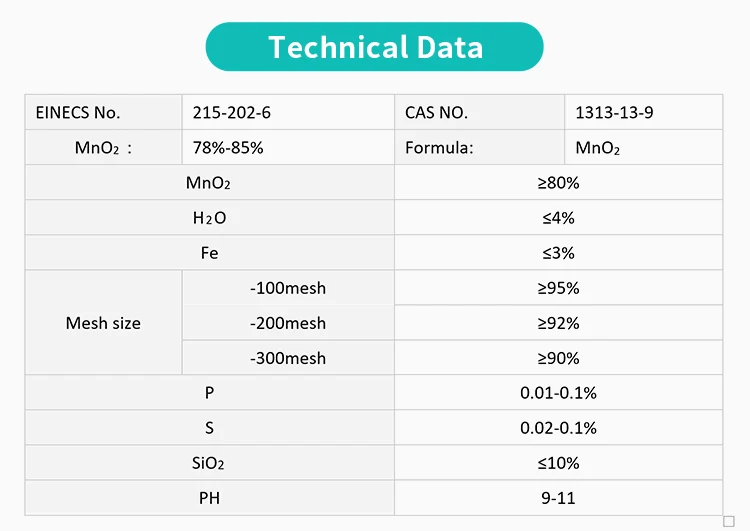
Task: Click the H₂O row label
Action: pyautogui.click(x=209, y=218)
